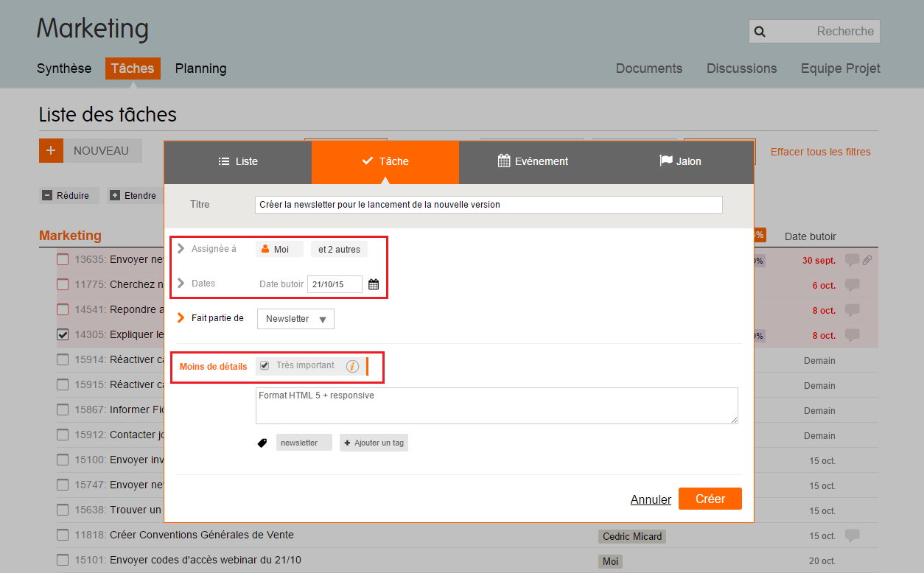Click the comment bubble on task 14541 row
This screenshot has width=924, height=573.
click(853, 310)
